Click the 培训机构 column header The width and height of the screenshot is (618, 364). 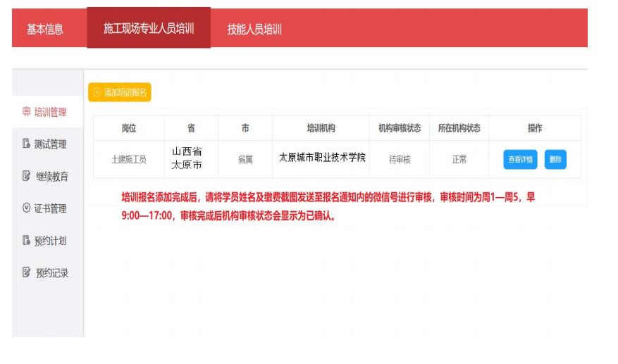click(321, 128)
